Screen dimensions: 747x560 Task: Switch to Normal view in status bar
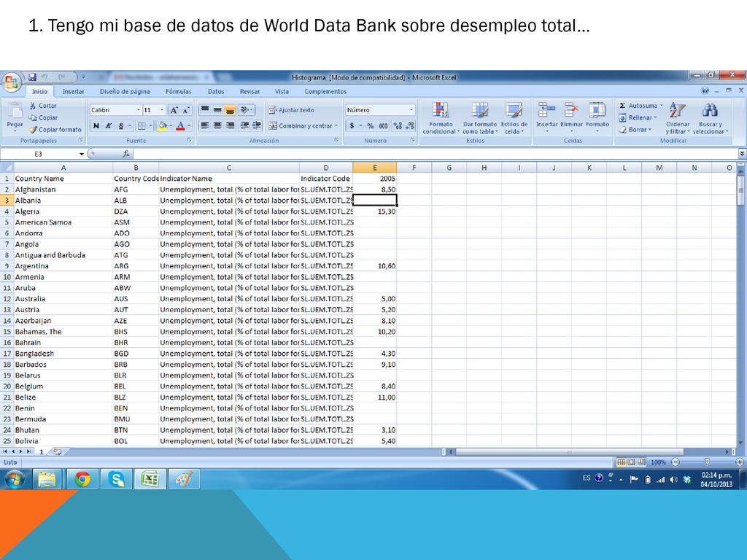(x=622, y=462)
